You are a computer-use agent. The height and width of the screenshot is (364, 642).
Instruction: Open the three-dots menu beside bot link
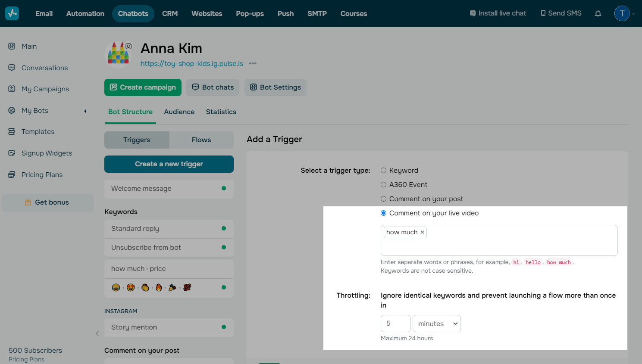tap(253, 64)
